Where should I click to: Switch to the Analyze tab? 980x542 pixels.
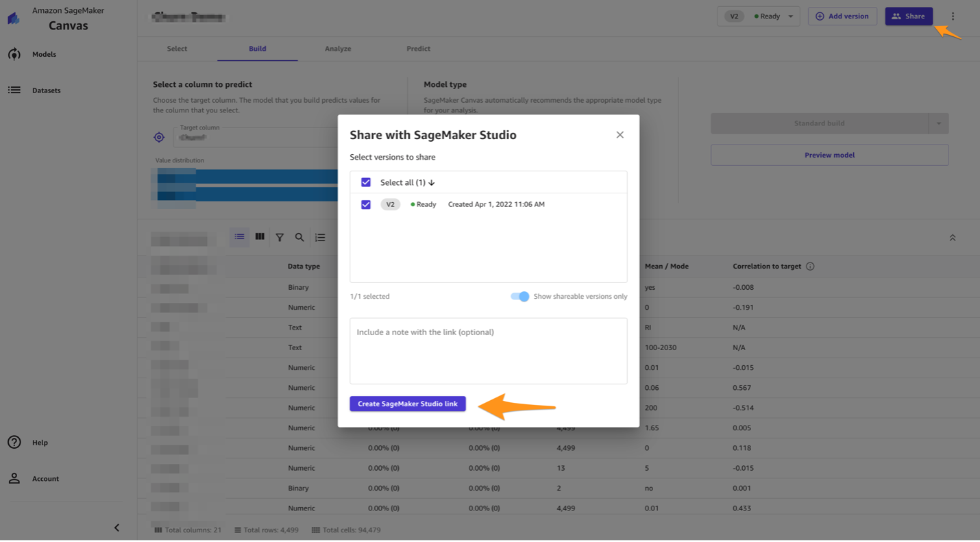coord(338,49)
